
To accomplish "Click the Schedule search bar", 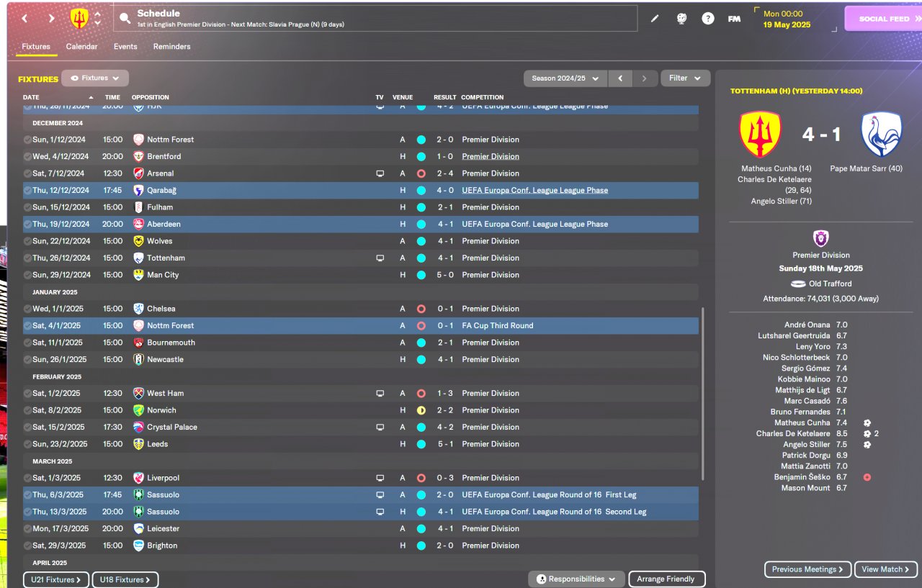I will point(375,19).
